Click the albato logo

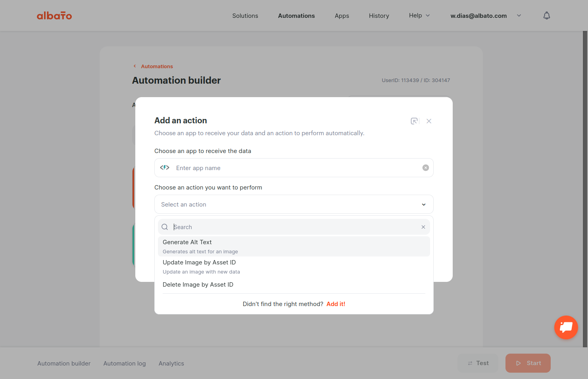54,15
